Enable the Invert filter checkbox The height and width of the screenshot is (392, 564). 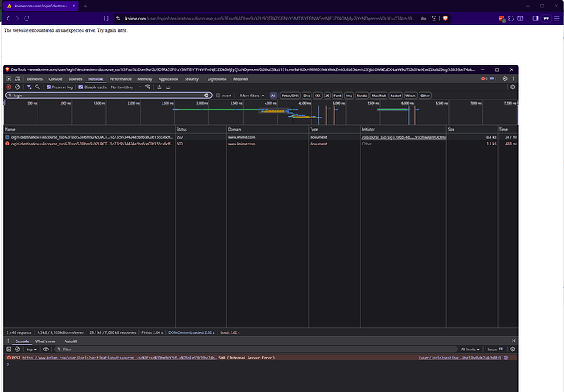[217, 96]
